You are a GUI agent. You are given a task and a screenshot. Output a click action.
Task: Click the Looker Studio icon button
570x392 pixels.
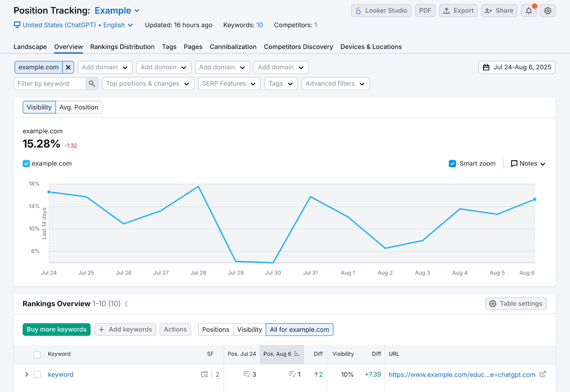pos(358,10)
